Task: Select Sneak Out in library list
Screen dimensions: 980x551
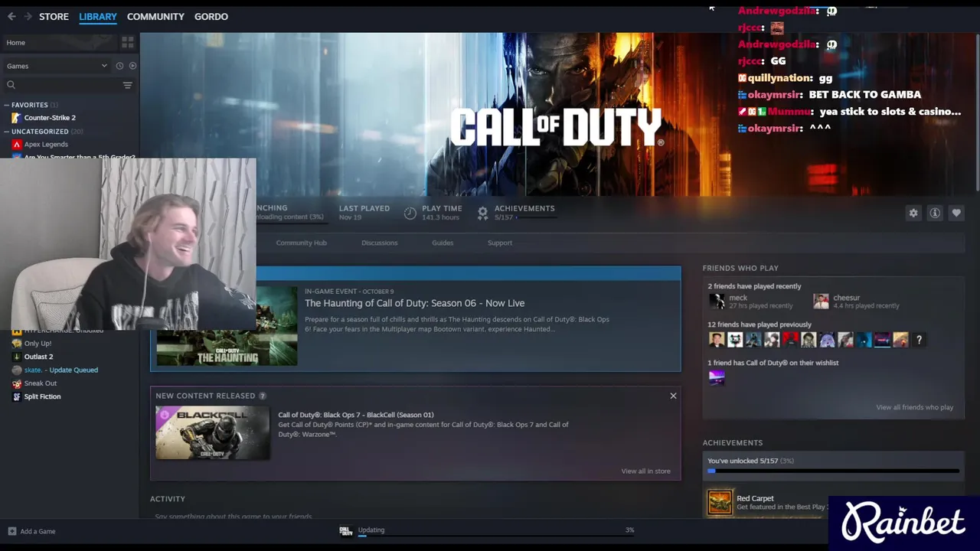Action: point(41,383)
